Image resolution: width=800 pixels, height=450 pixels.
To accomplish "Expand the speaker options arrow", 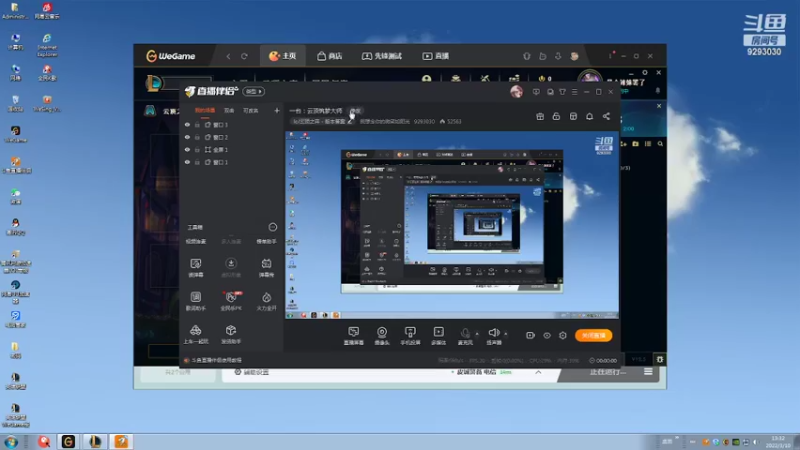I will (506, 334).
